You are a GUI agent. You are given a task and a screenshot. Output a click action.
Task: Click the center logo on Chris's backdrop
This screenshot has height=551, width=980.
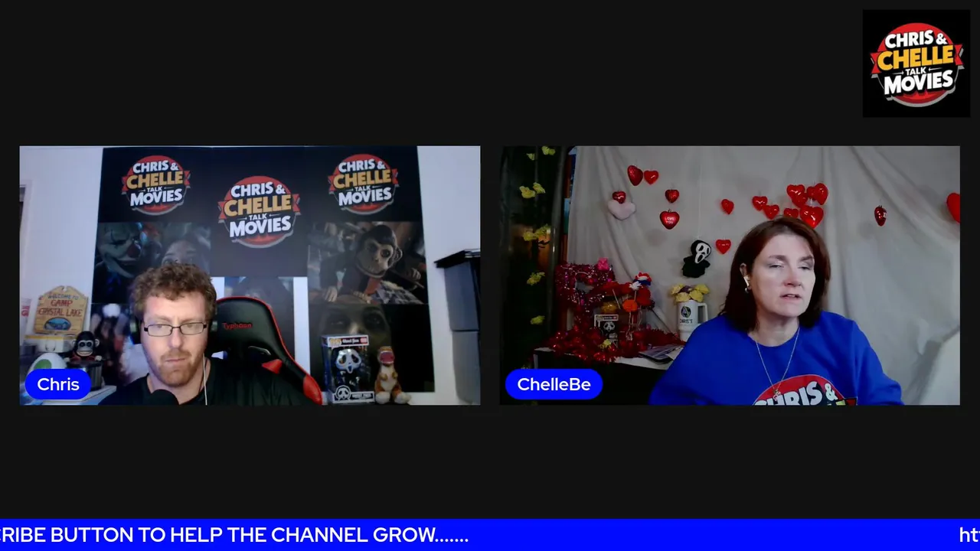pyautogui.click(x=260, y=212)
